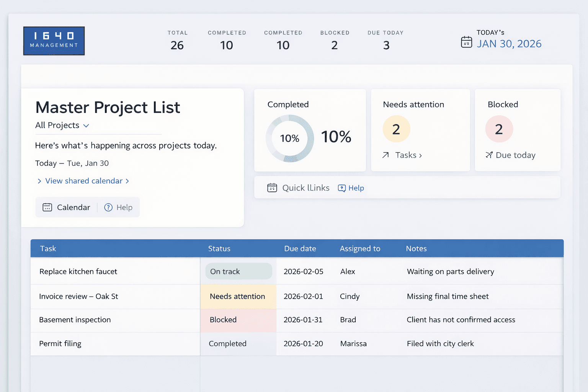Screen dimensions: 588x392
Task: Click the JAN 30, 2026 date
Action: click(509, 44)
